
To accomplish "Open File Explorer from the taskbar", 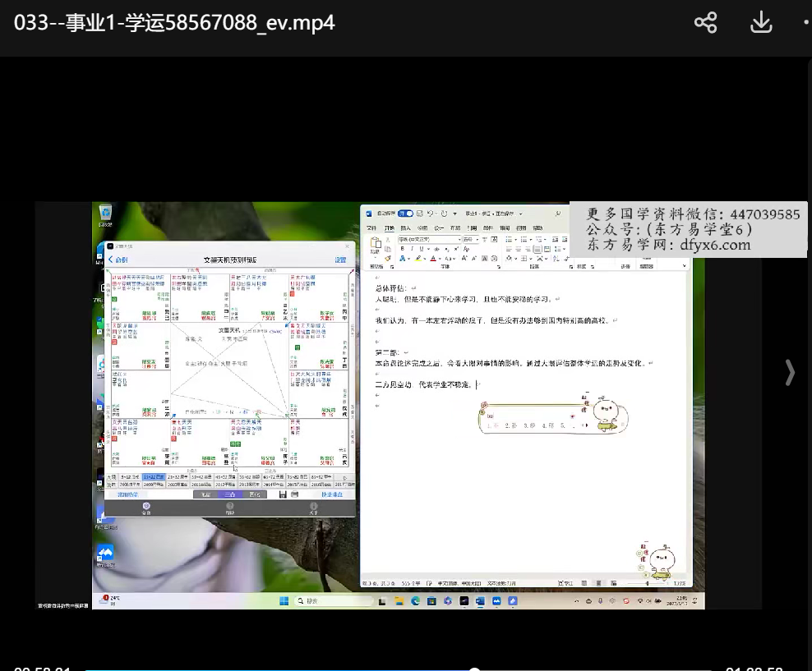I will pyautogui.click(x=399, y=601).
